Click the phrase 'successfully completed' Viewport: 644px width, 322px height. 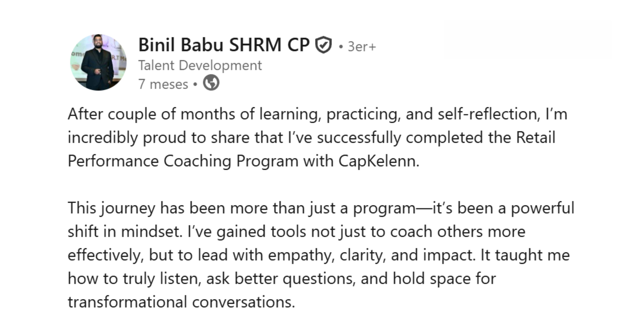[400, 138]
